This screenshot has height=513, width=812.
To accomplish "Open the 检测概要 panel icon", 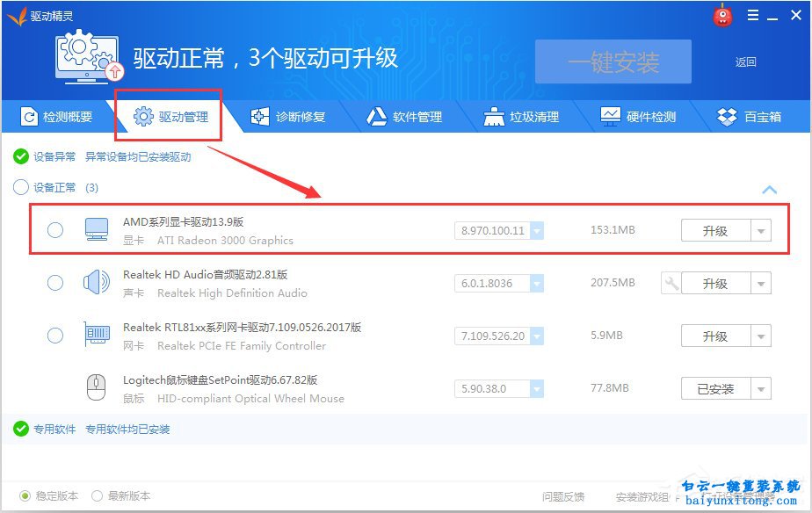I will coord(30,116).
